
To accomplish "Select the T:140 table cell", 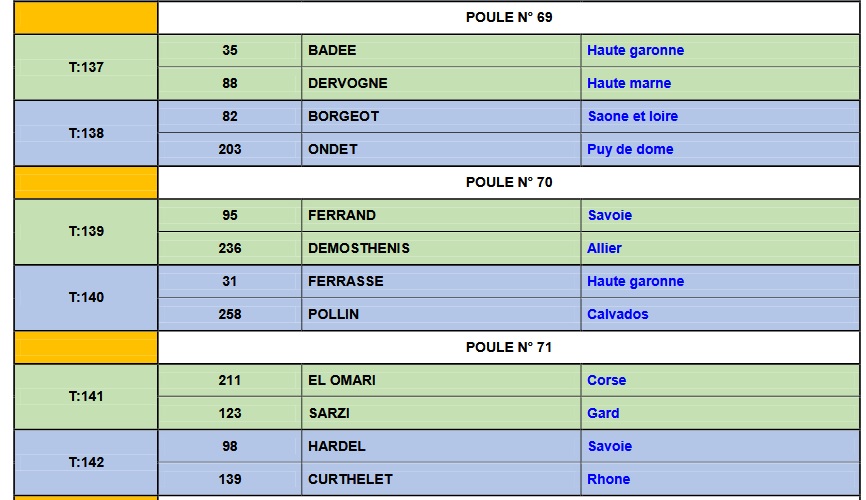I will click(x=86, y=298).
